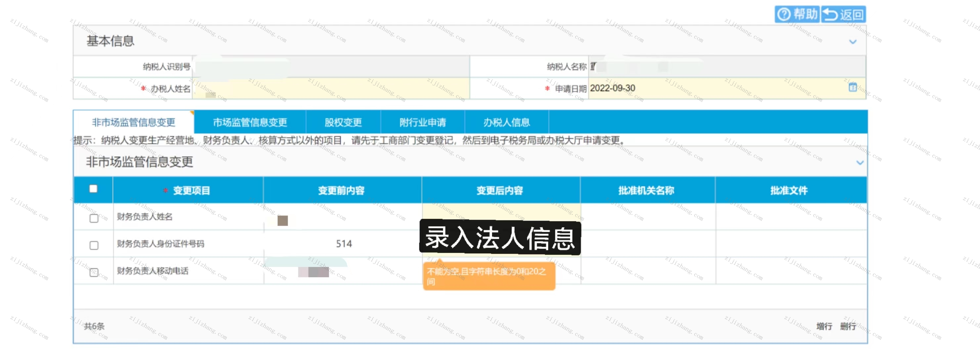
Task: Click 增行 to add a row
Action: (x=824, y=326)
